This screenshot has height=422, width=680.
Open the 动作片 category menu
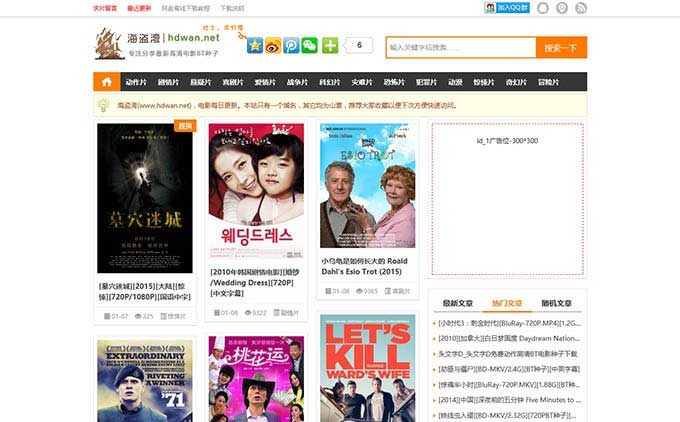point(137,82)
